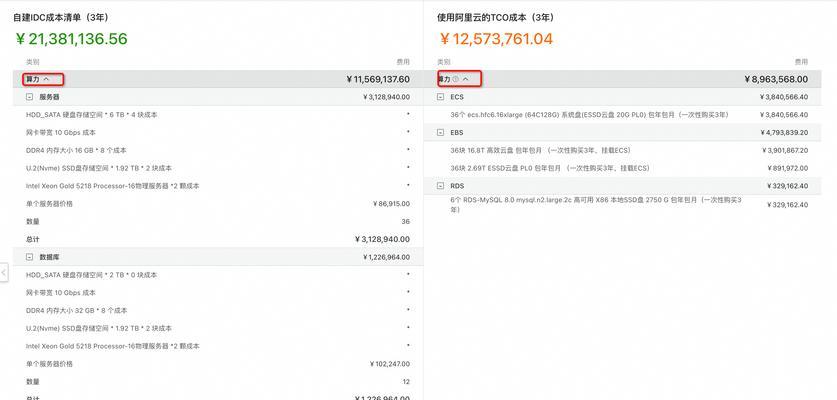Screen dimensions: 837x400
Task: Click the quantity value 12
Action: pos(406,382)
